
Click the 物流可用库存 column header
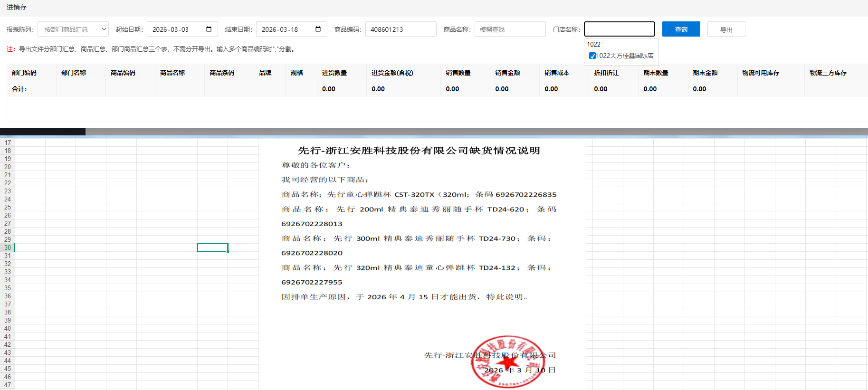tap(761, 73)
